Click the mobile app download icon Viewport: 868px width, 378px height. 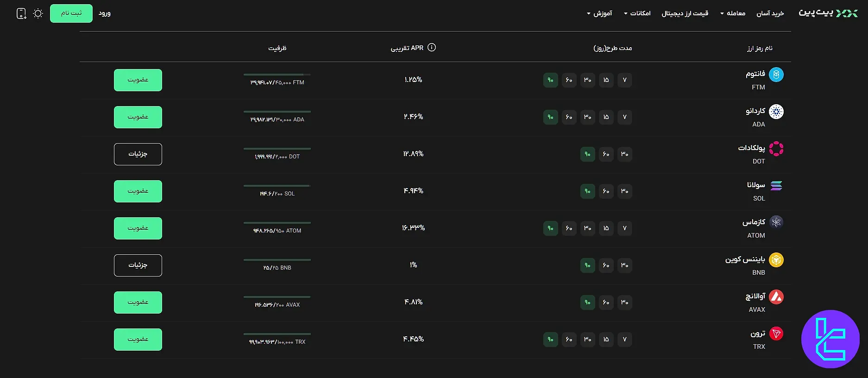(21, 13)
